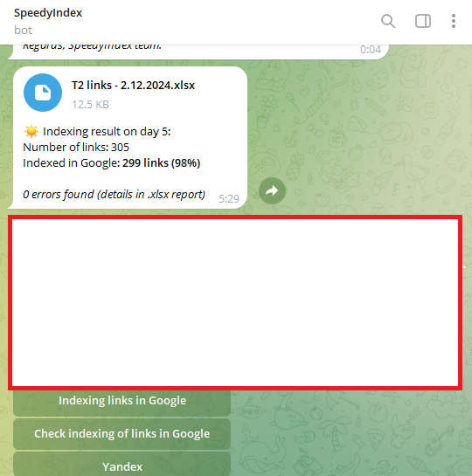Image resolution: width=472 pixels, height=476 pixels.
Task: Click the 0:04 timestamp on the earlier message
Action: 371,50
